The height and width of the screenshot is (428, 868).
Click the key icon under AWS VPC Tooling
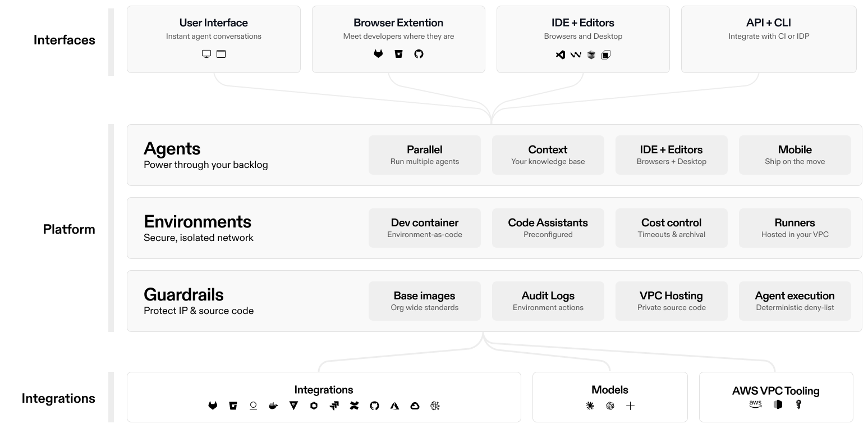click(x=798, y=404)
